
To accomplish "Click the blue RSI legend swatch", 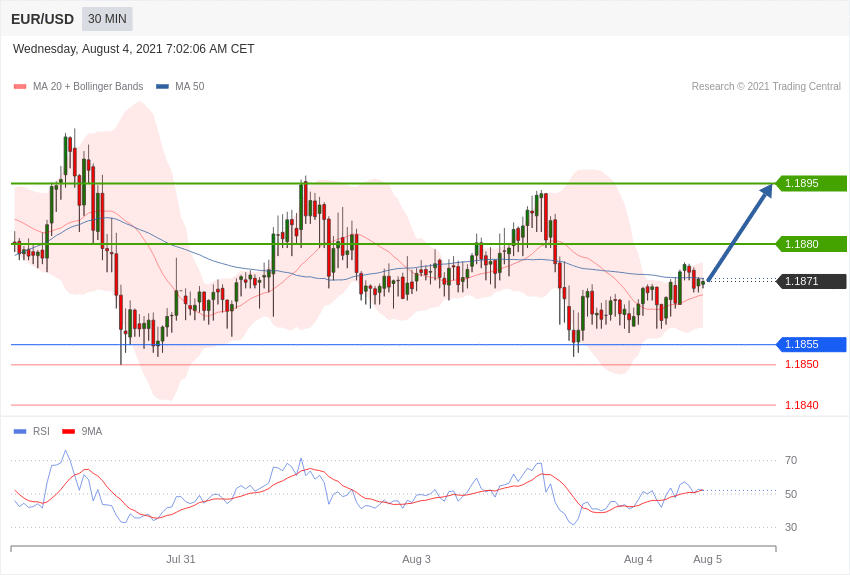I will (x=20, y=431).
